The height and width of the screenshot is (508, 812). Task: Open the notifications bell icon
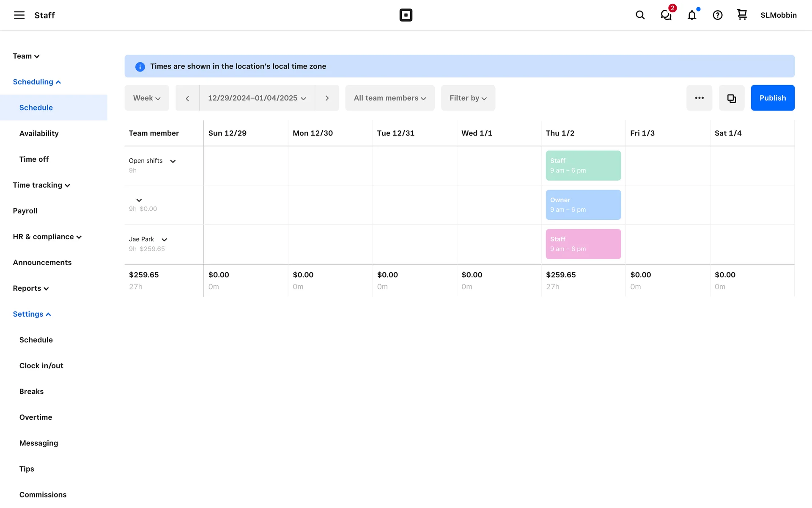point(692,15)
